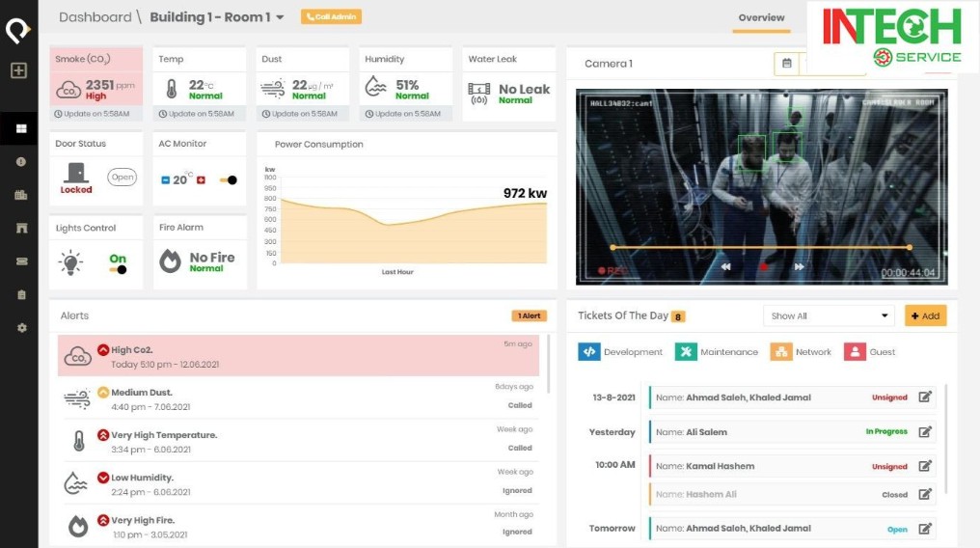980x548 pixels.
Task: Click the light bulb icon
Action: click(x=70, y=262)
